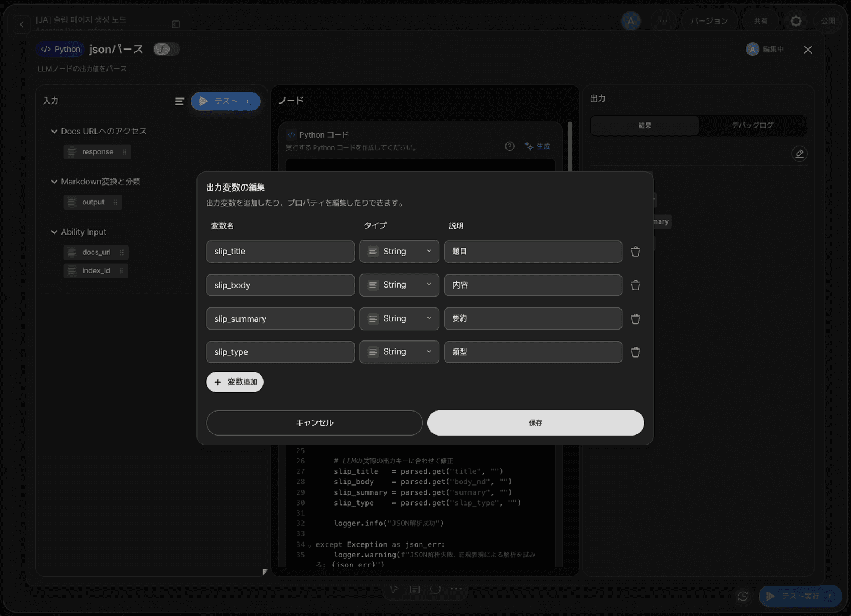Open the user avatar A in header

[630, 21]
